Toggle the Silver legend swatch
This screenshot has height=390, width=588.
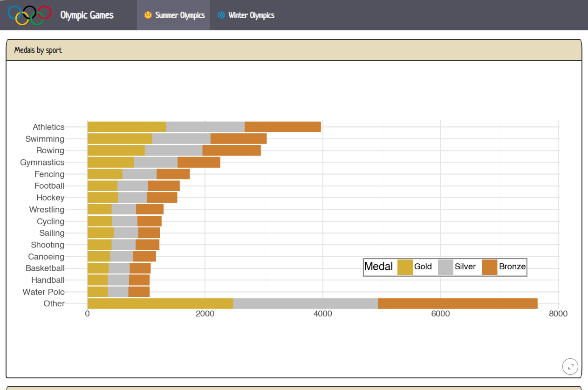pyautogui.click(x=446, y=267)
